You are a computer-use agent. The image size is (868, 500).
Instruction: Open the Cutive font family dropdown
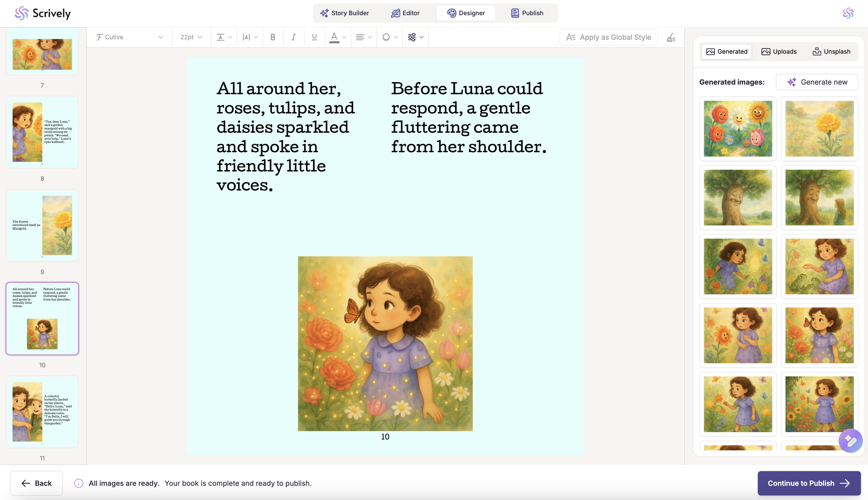pos(129,37)
